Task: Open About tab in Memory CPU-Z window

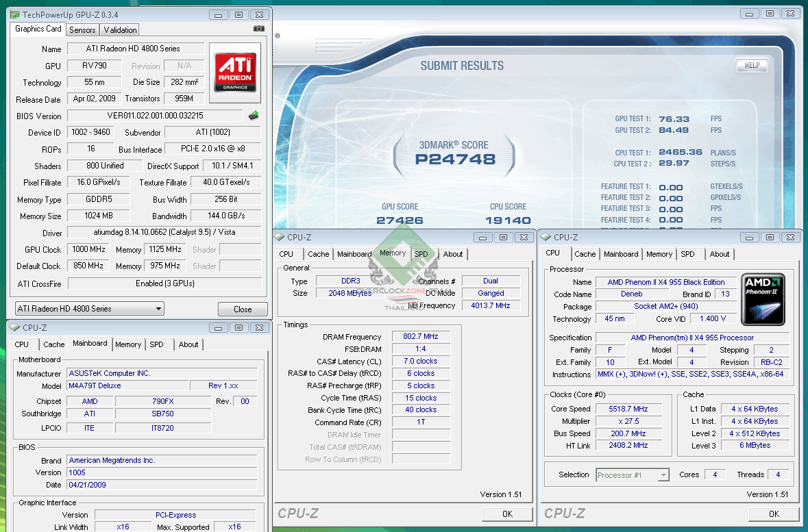Action: click(x=453, y=254)
